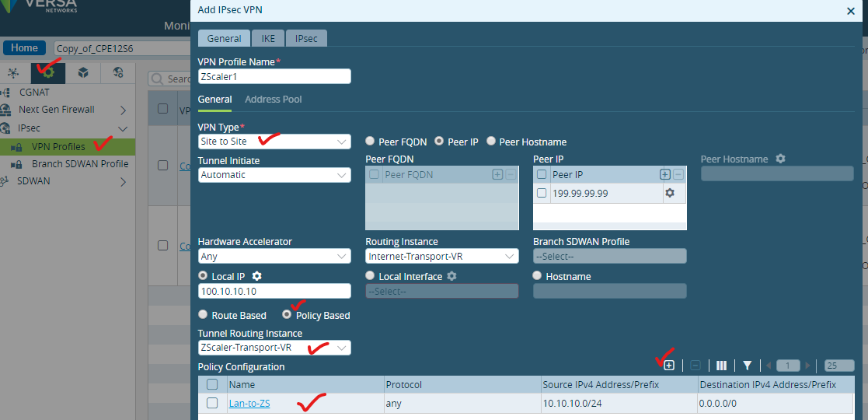
Task: Add a Policy Configuration entry
Action: pos(669,365)
